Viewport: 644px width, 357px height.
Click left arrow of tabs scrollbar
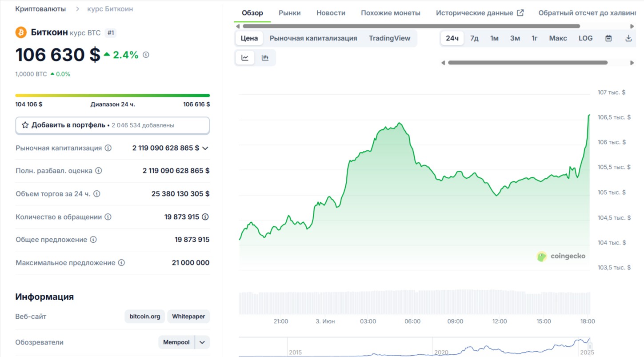[x=238, y=26]
